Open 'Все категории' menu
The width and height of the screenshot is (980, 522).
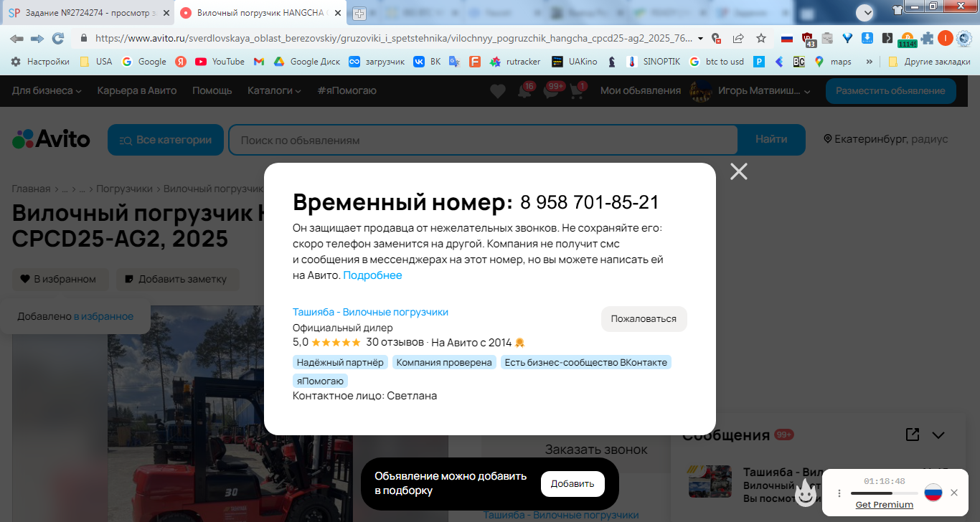[166, 140]
